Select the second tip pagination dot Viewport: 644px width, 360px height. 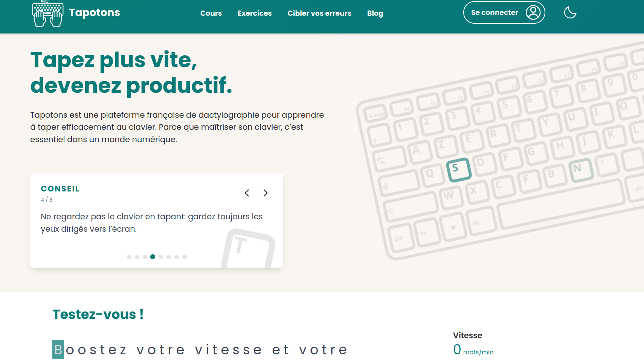(137, 257)
